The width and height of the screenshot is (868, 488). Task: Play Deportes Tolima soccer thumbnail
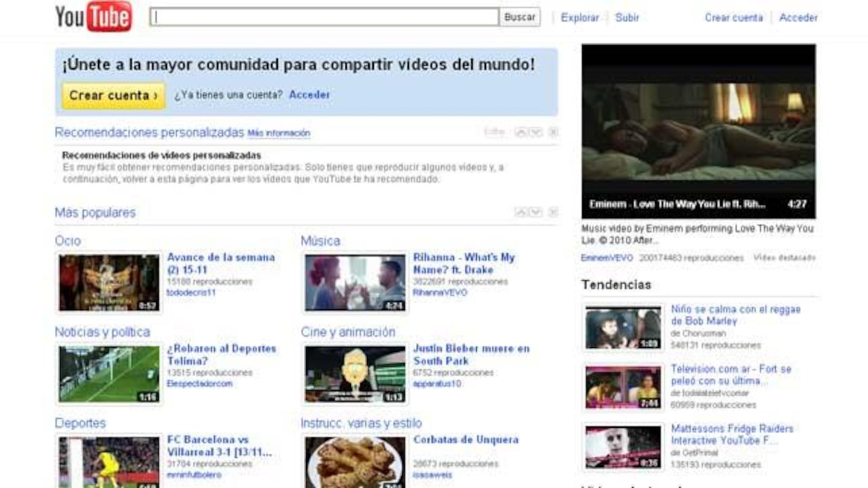pos(109,374)
